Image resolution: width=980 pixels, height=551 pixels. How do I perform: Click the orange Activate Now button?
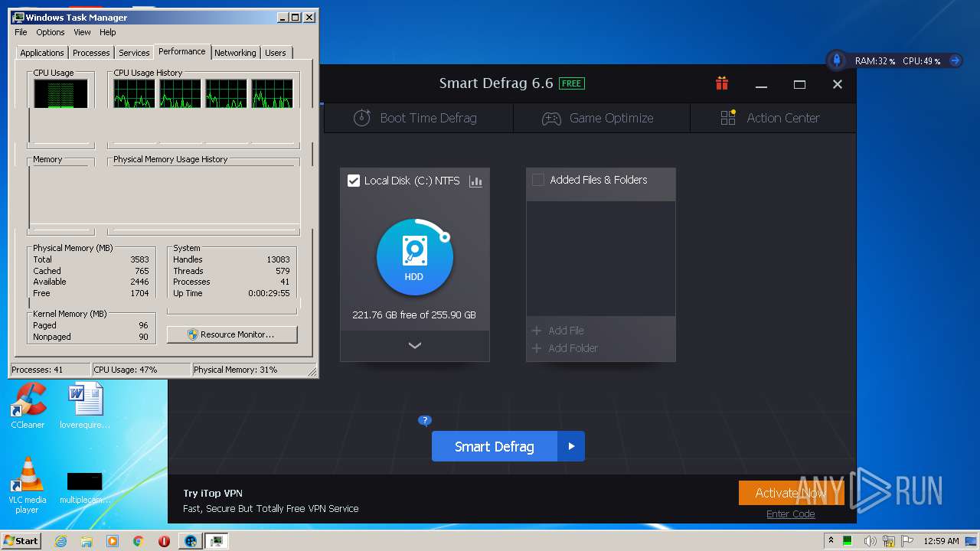pos(791,493)
